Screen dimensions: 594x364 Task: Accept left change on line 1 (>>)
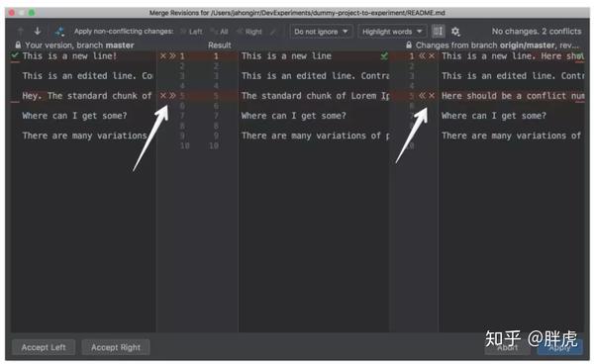click(172, 56)
